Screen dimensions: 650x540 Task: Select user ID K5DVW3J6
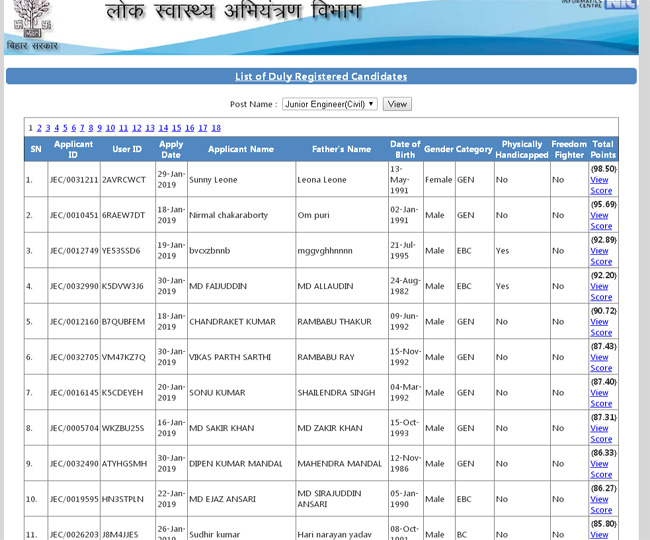pyautogui.click(x=123, y=286)
